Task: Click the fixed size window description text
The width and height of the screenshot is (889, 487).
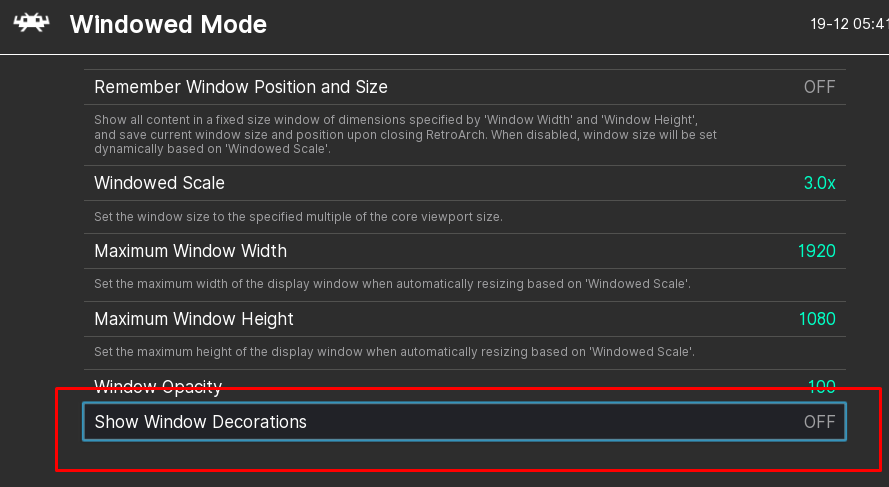Action: 405,134
